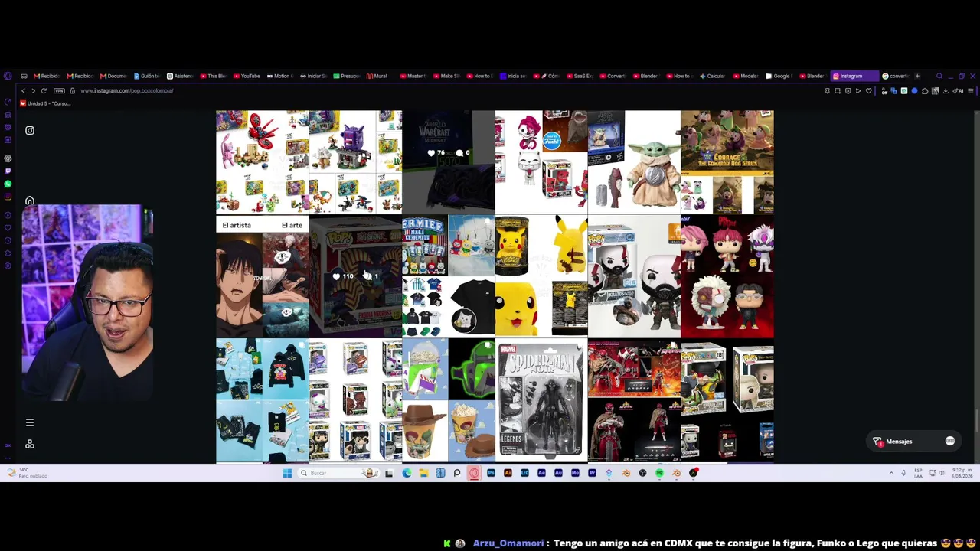Open the weather widget in the taskbar

point(27,473)
